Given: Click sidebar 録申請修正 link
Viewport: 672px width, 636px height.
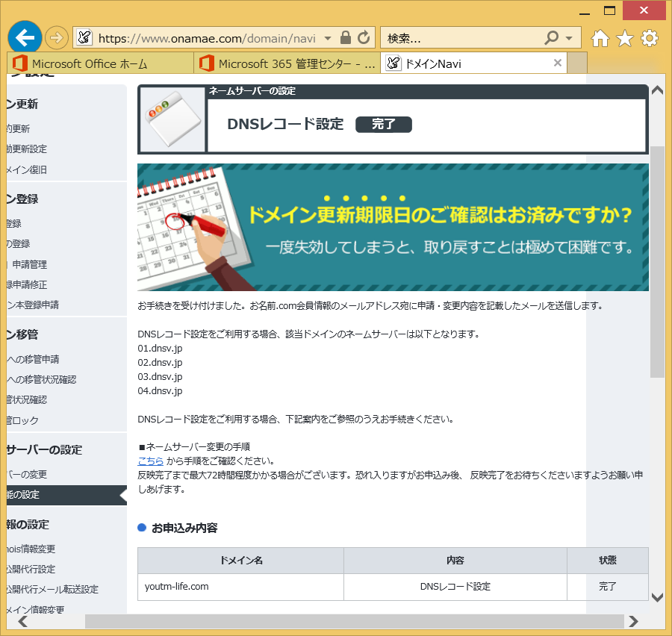Looking at the screenshot, I should 27,284.
